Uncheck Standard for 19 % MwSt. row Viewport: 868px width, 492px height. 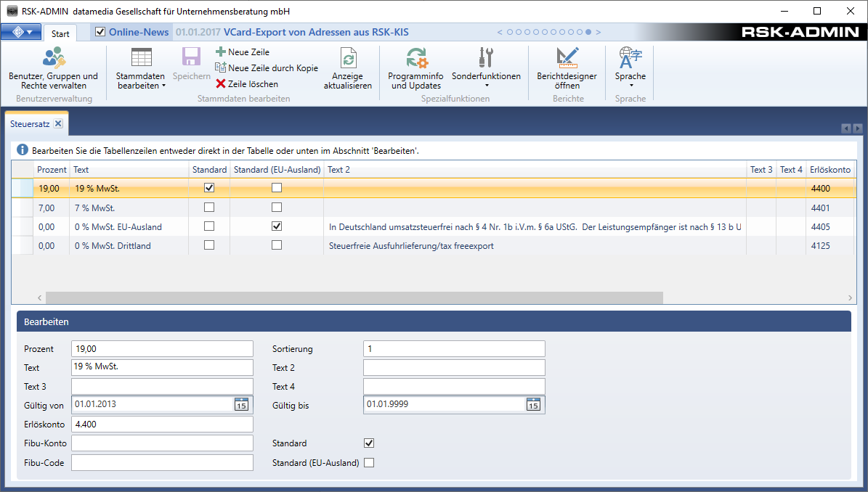click(x=209, y=188)
